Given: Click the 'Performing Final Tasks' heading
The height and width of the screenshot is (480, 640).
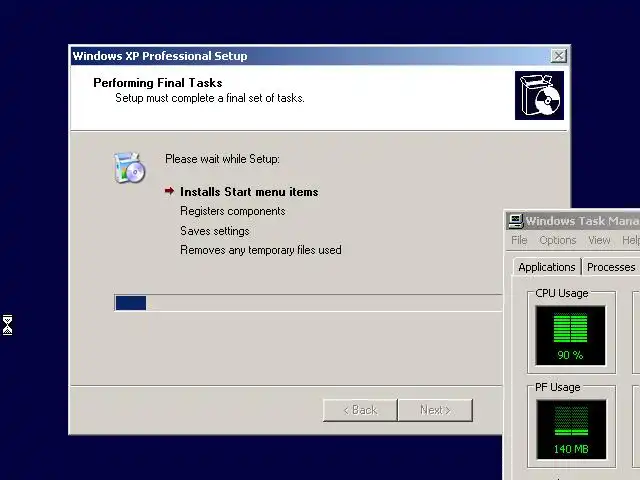Looking at the screenshot, I should pyautogui.click(x=158, y=83).
